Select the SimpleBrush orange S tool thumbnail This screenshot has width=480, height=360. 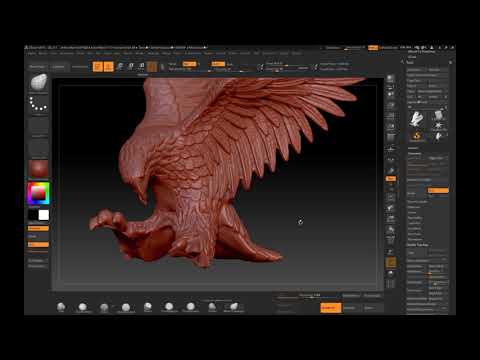click(417, 136)
